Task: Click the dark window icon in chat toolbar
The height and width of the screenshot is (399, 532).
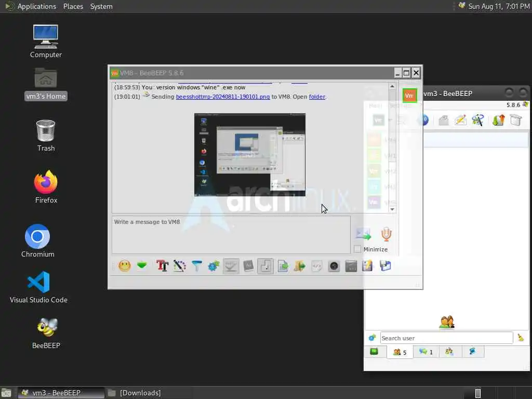Action: [x=351, y=266]
